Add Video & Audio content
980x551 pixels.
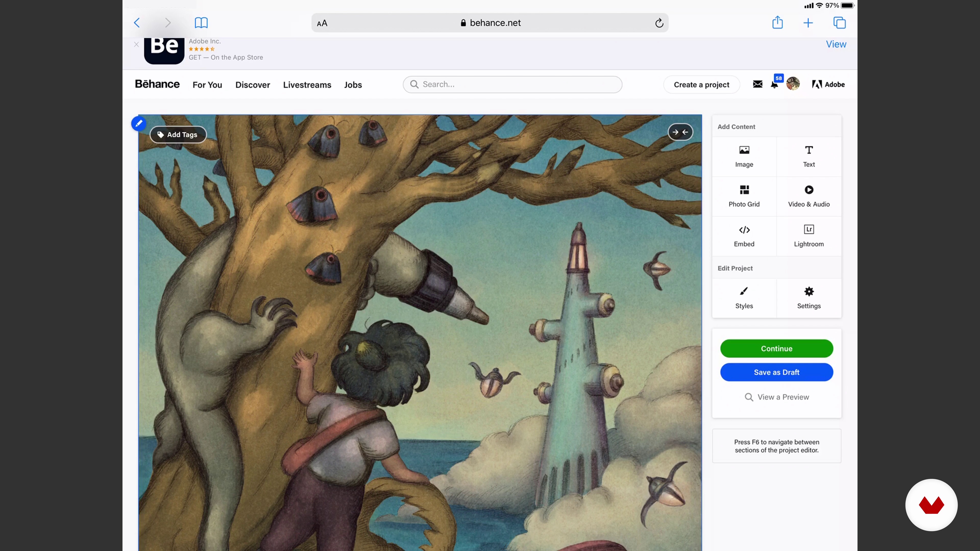point(809,196)
